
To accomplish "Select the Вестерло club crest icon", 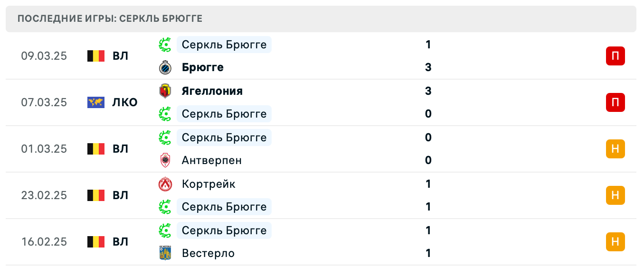I will 166,253.
